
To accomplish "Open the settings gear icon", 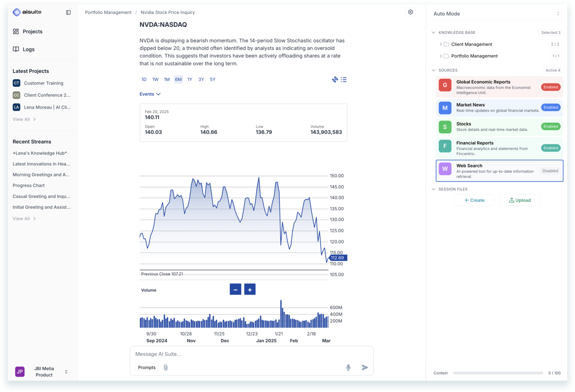I will [x=411, y=12].
